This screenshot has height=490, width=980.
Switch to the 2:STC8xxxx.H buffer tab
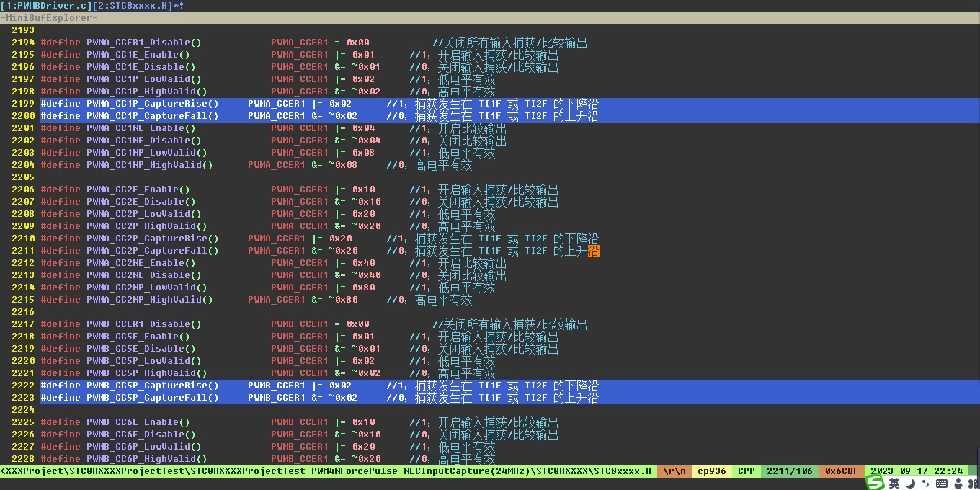[x=133, y=5]
